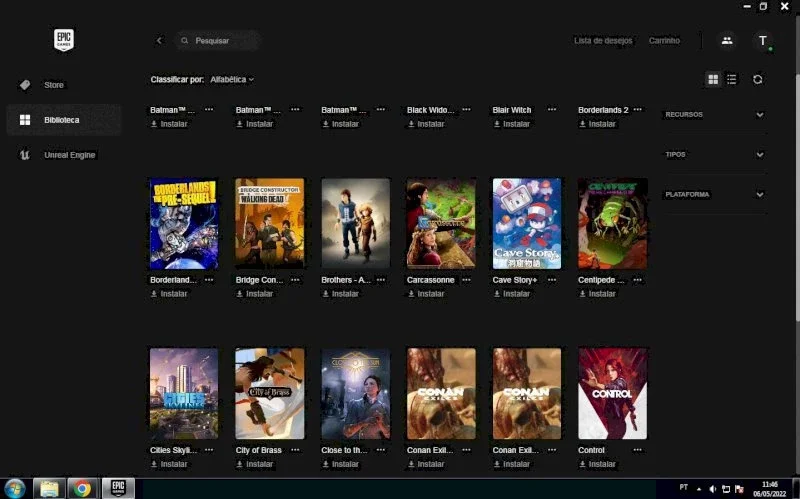Select Biblioteca in the sidebar
Screen dimensions: 800x499
(x=64, y=120)
